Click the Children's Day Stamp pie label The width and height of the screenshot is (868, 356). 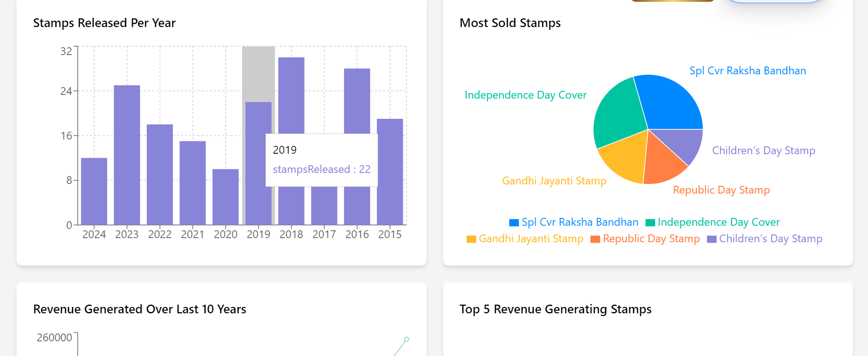click(764, 150)
